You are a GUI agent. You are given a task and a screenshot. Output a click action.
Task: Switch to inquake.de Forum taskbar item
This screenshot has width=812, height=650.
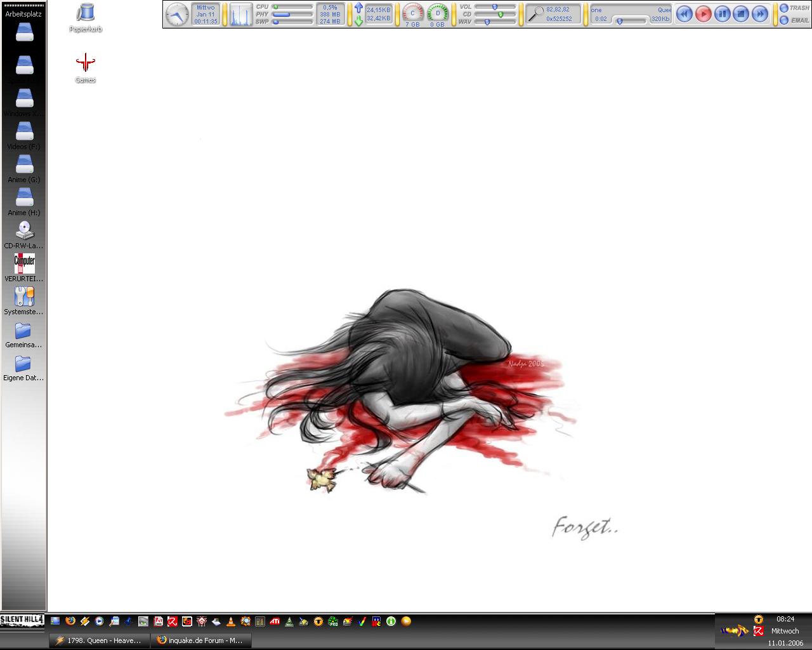tap(201, 640)
